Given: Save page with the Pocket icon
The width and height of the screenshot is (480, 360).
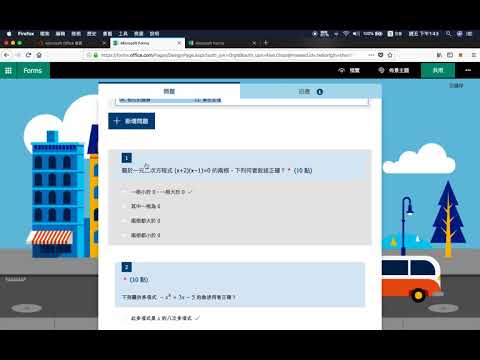Looking at the screenshot, I should pos(381,55).
